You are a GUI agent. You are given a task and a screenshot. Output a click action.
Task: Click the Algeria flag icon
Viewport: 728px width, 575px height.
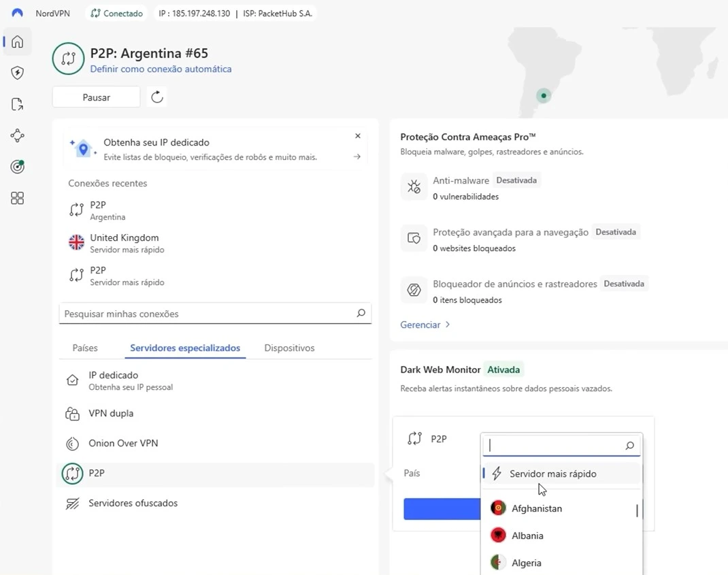[498, 563]
